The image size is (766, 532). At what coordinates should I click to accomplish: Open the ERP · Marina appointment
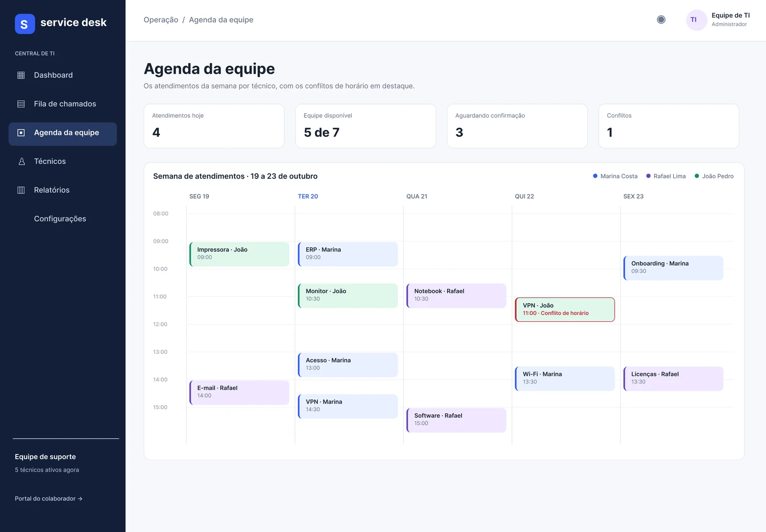[348, 254]
